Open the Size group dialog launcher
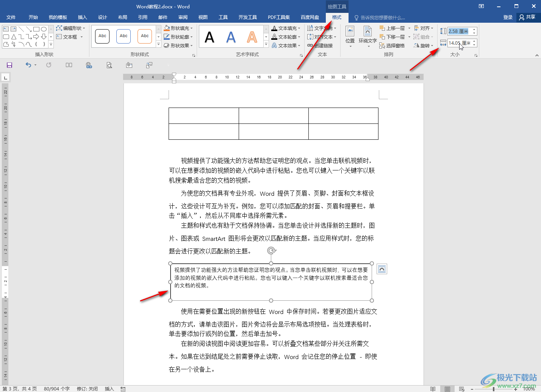 click(x=476, y=55)
